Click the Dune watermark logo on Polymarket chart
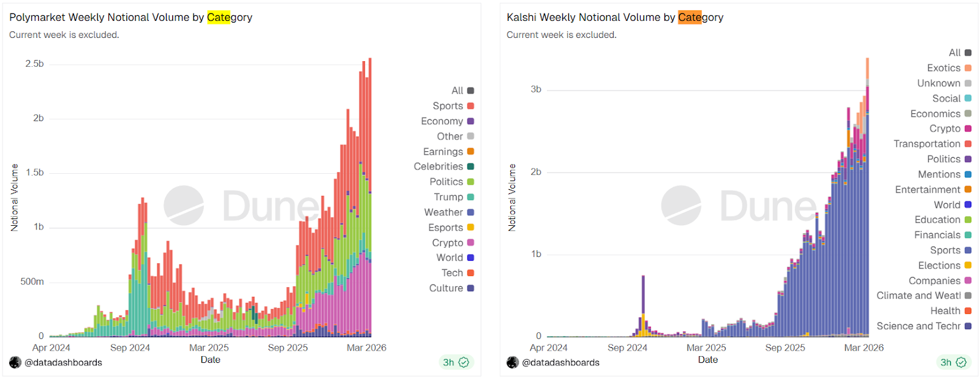This screenshot has width=980, height=377. 184,206
